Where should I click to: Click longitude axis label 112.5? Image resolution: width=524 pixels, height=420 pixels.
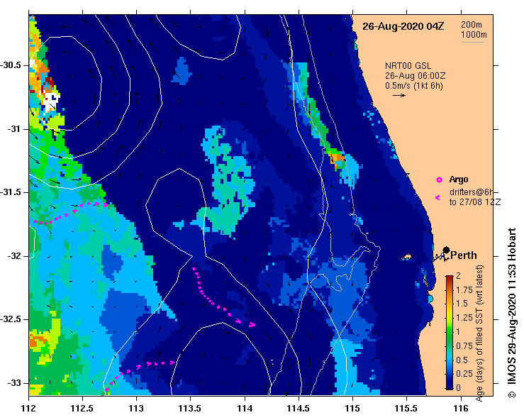pos(82,409)
